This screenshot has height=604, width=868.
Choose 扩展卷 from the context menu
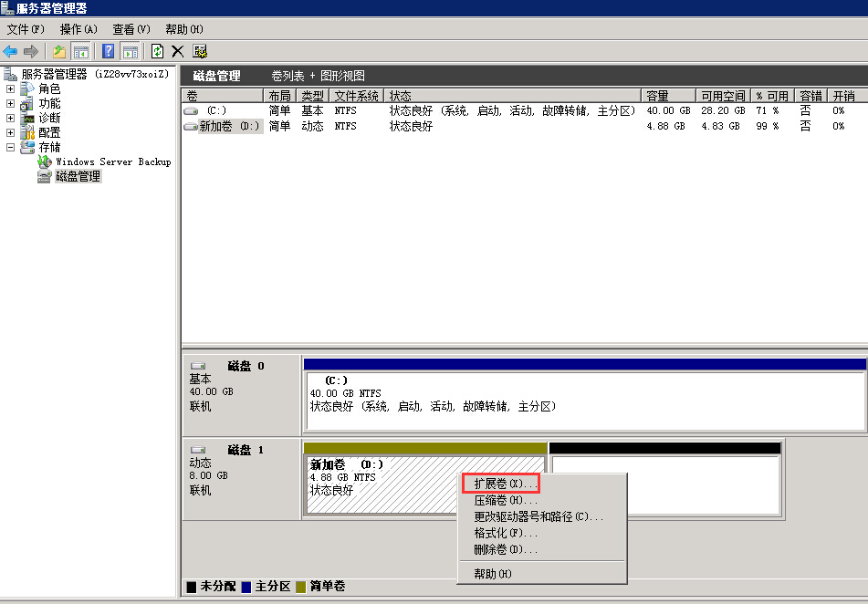505,484
